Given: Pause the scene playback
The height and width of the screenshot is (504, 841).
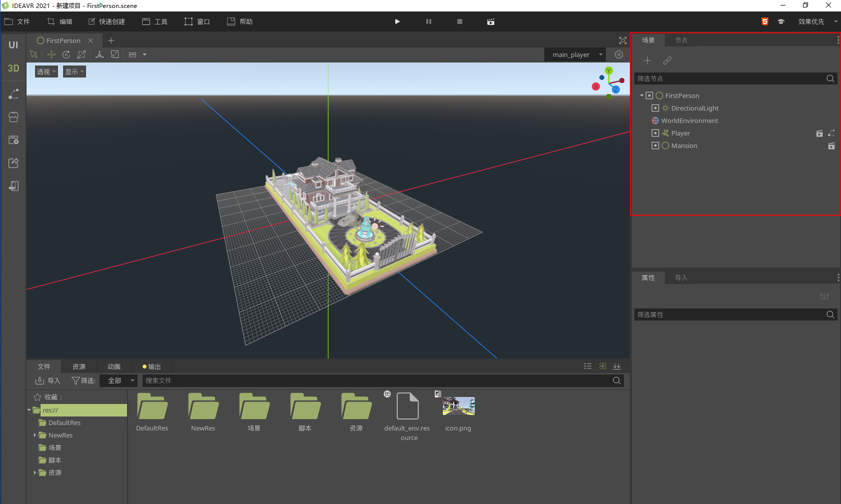Looking at the screenshot, I should (429, 21).
